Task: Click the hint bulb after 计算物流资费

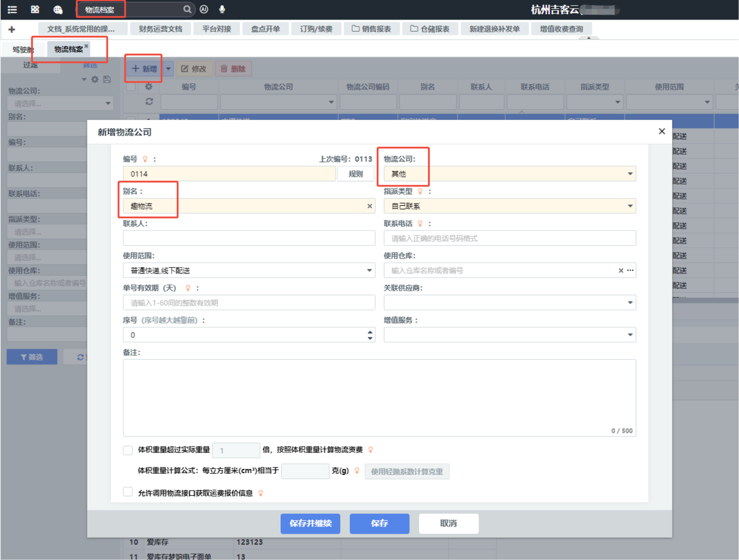Action: pos(370,450)
